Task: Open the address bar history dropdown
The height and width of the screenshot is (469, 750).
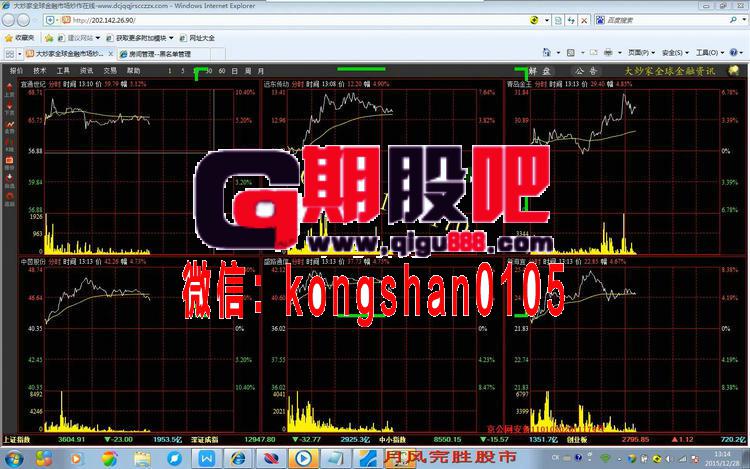Action: [547, 20]
